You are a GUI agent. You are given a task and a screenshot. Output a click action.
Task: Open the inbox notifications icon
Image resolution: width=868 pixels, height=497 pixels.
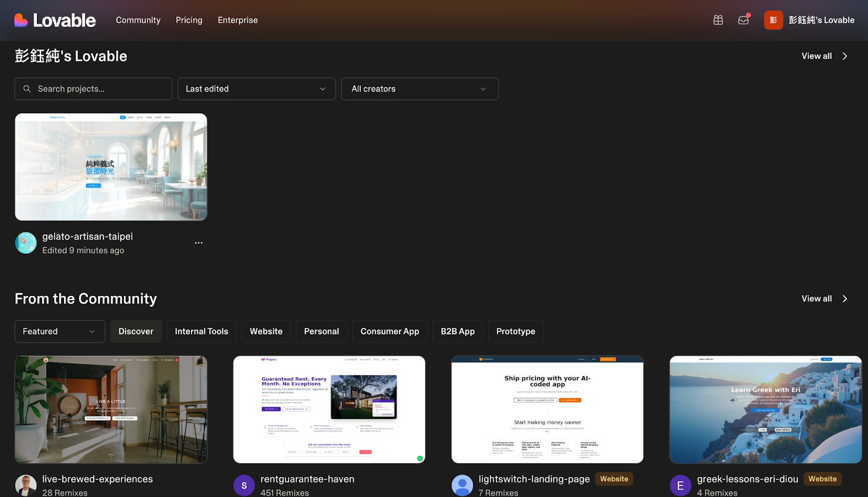tap(743, 20)
